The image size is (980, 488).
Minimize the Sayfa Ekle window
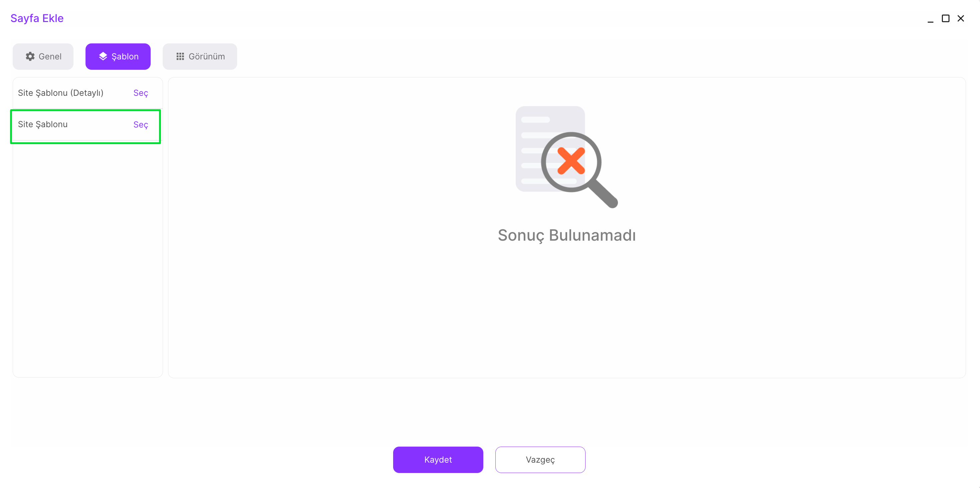point(930,19)
